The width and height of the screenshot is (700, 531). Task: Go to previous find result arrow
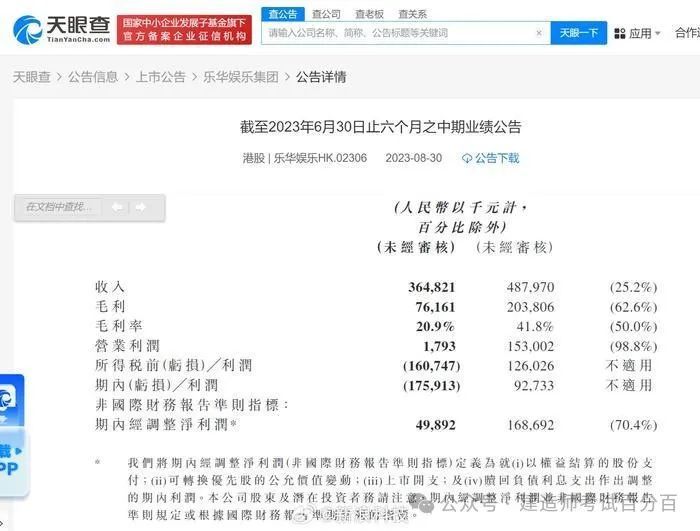[117, 207]
